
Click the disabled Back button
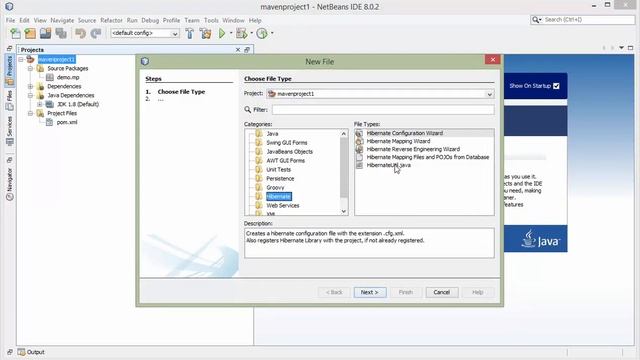334,292
